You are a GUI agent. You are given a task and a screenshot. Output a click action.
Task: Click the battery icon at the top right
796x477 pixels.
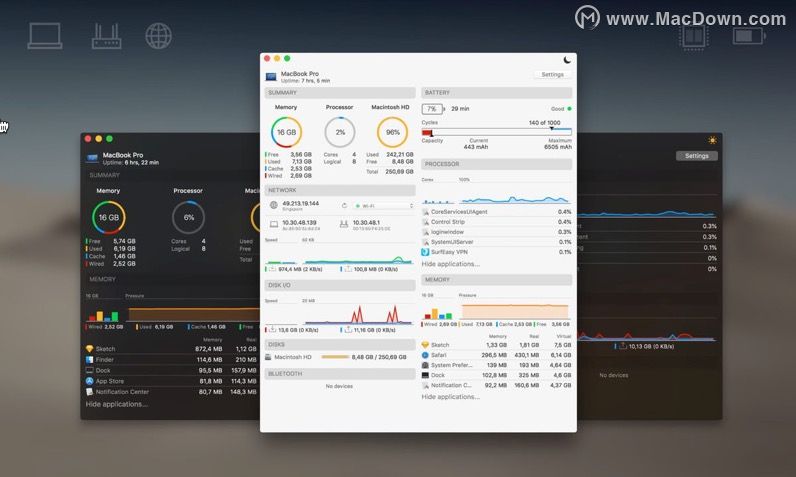[749, 36]
